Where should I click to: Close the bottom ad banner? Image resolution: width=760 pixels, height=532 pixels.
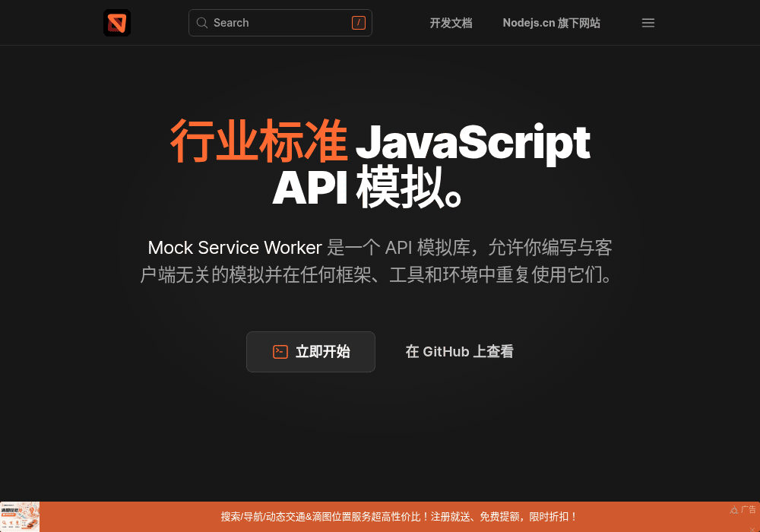752,529
